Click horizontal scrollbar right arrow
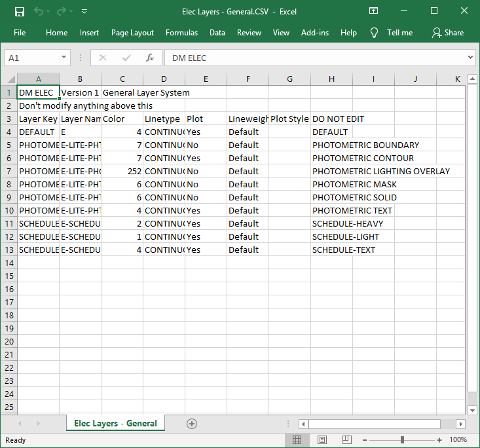The width and height of the screenshot is (480, 448). point(460,424)
